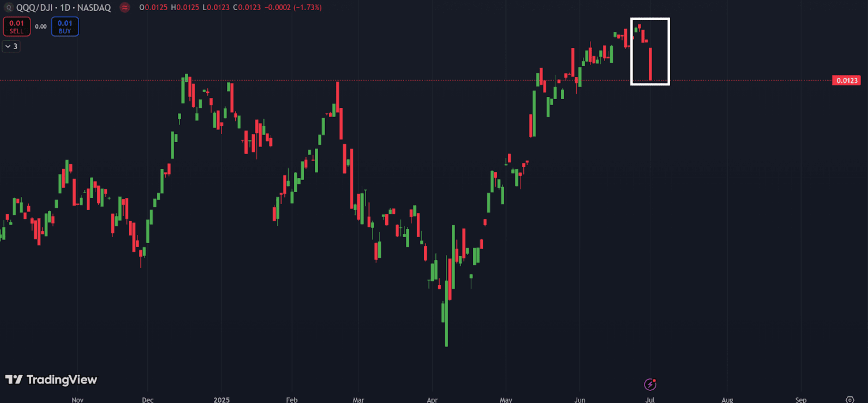Click the Apr label on time axis
This screenshot has height=403, width=868.
[432, 400]
